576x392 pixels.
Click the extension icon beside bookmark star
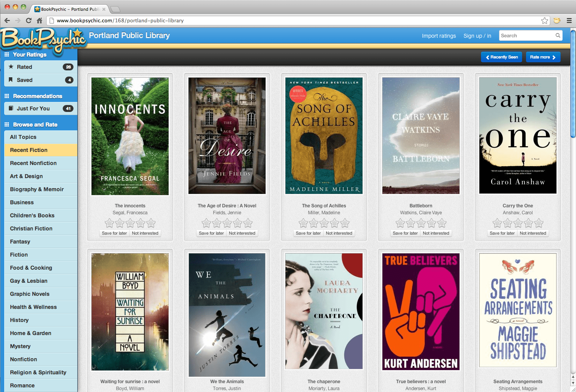tap(557, 20)
